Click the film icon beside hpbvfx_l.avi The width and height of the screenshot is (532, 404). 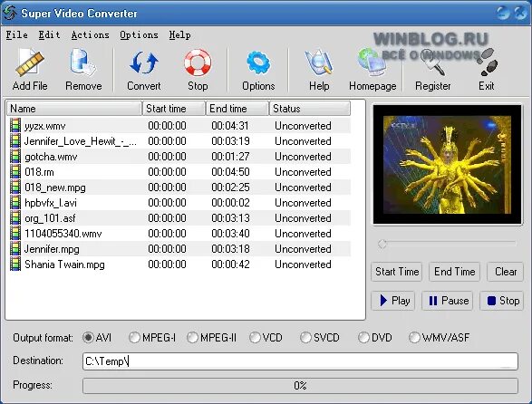coord(15,203)
